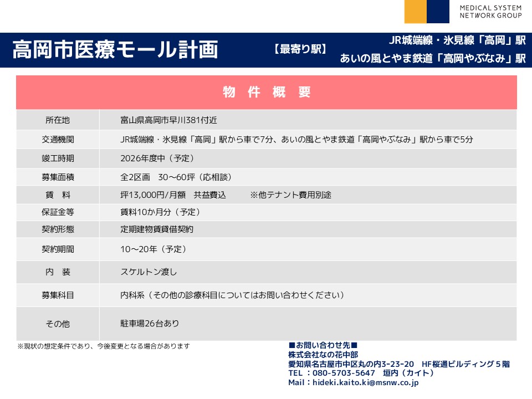Click the email hideki.kaito.ki@msnw.co.jp
This screenshot has width=532, height=399.
365,382
